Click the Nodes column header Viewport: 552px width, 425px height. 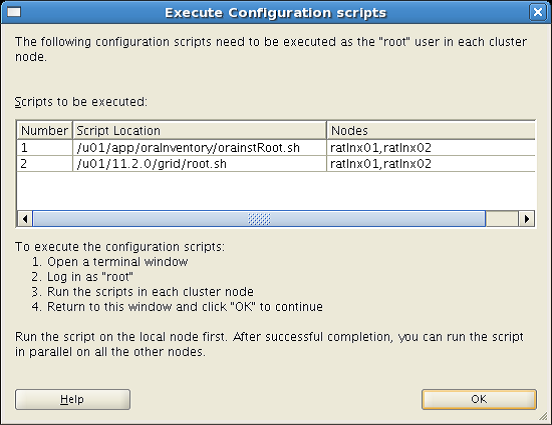pyautogui.click(x=431, y=130)
